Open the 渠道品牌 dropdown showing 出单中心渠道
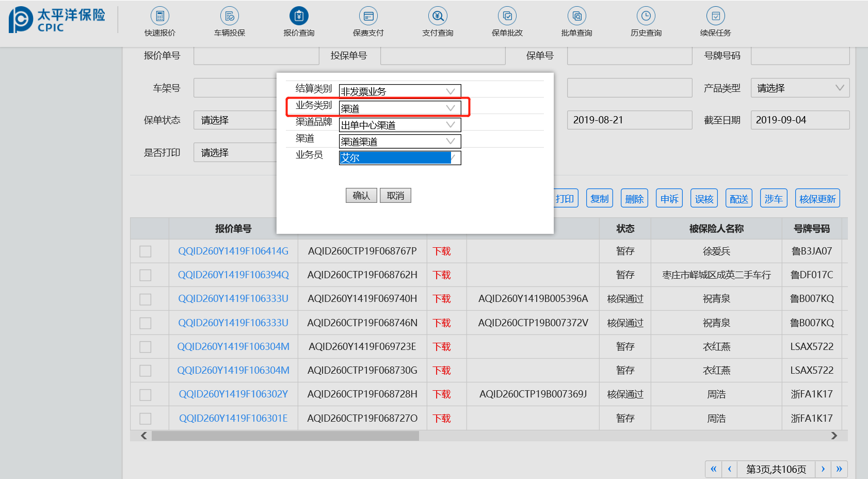 400,124
